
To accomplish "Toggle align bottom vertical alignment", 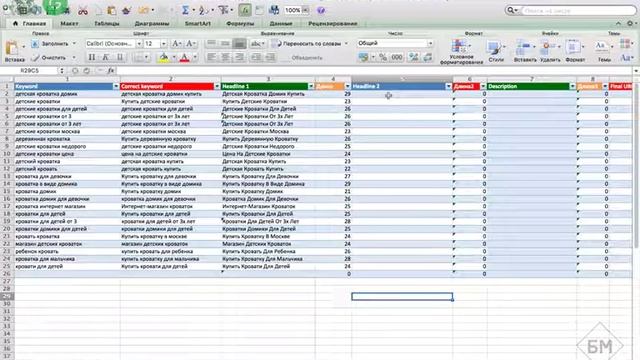I will [x=240, y=44].
